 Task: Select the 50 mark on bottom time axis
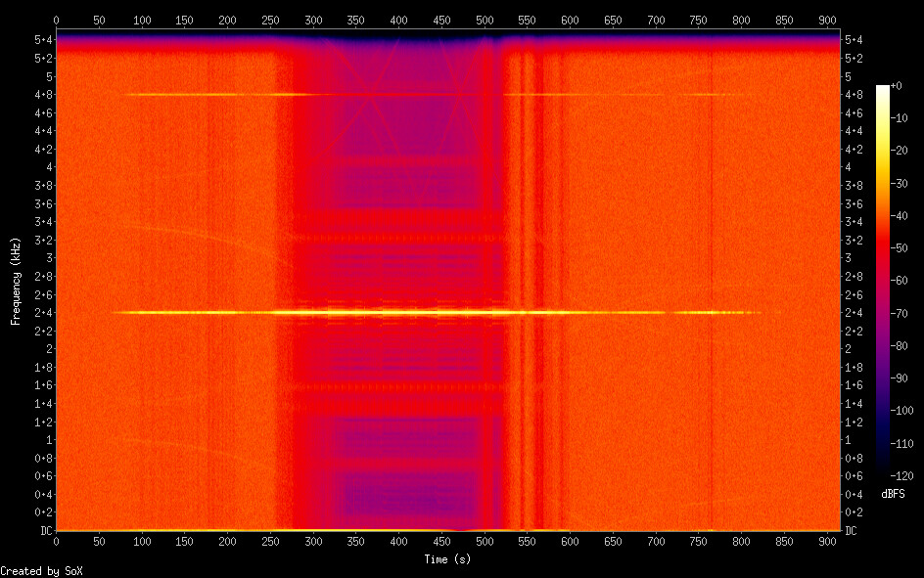(99, 541)
